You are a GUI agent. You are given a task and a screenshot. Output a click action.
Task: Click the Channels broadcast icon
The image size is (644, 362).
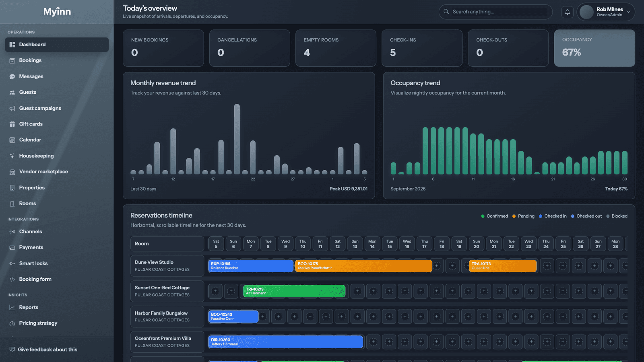(x=12, y=232)
